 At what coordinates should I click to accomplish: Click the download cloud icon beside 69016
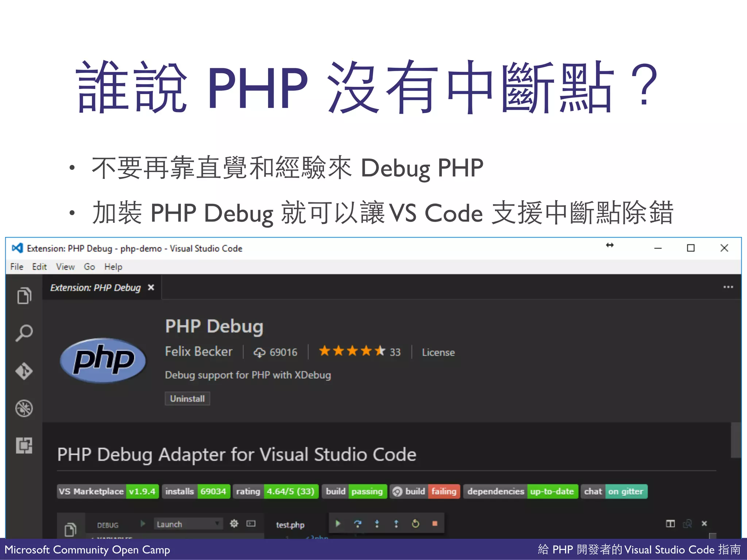(x=259, y=353)
